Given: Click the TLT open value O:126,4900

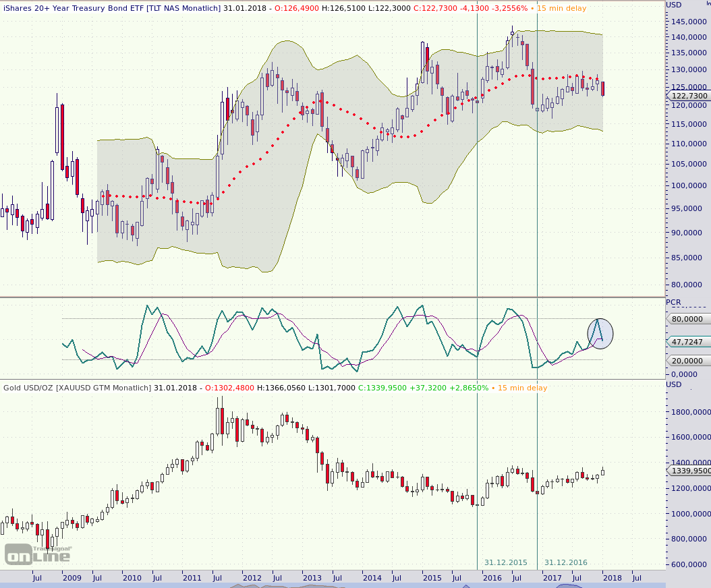Looking at the screenshot, I should point(297,8).
